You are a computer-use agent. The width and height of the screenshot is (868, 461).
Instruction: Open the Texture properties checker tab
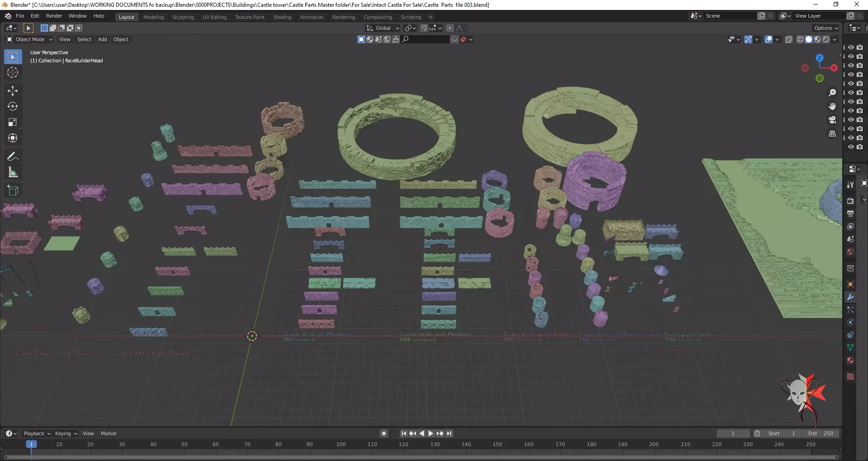pyautogui.click(x=850, y=376)
